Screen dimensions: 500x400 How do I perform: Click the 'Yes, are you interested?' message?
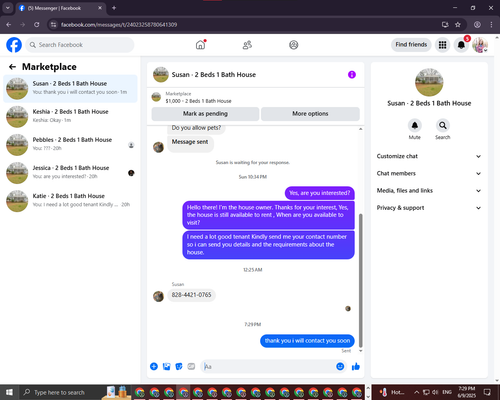[x=320, y=193]
